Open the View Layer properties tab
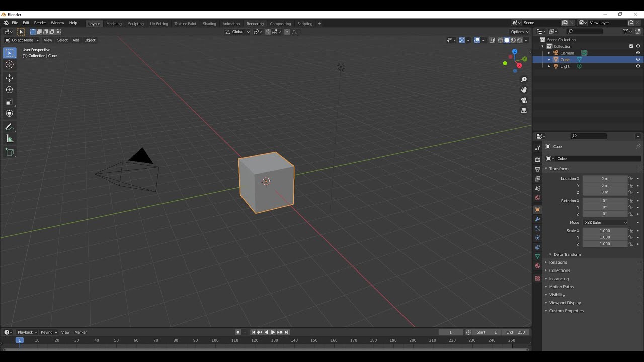644x362 pixels. coord(537,179)
